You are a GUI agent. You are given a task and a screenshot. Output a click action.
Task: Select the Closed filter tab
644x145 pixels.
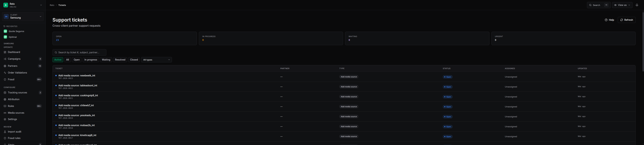coord(134,60)
